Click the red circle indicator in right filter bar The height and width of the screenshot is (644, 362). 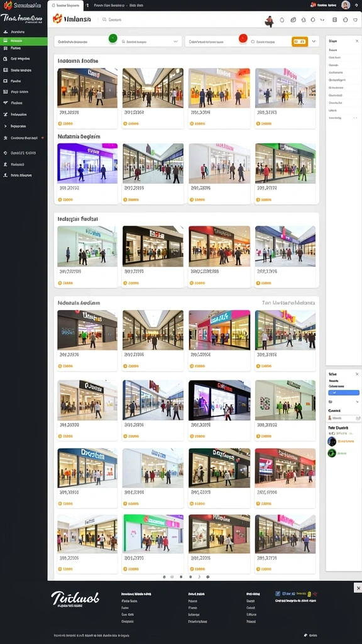[243, 38]
